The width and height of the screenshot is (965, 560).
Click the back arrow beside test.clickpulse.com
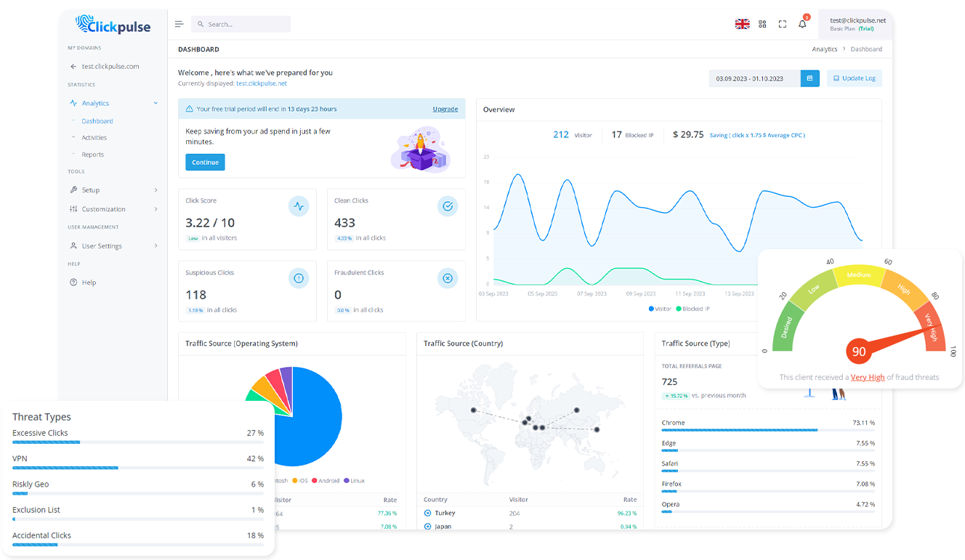(73, 66)
